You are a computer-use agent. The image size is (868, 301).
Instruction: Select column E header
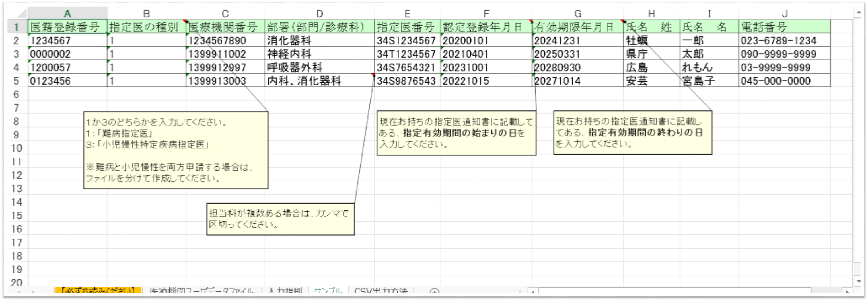407,13
